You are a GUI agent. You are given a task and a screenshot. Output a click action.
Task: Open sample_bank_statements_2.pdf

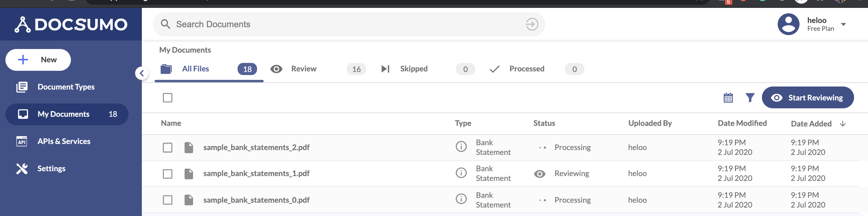point(256,147)
